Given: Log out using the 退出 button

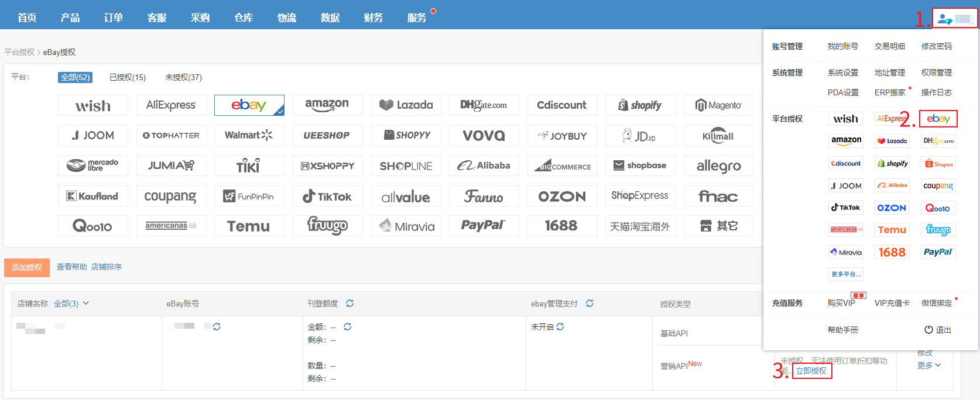Looking at the screenshot, I should [938, 330].
